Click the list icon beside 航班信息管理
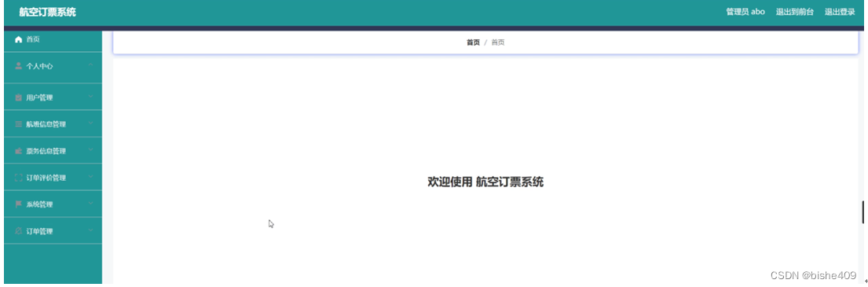 pos(18,124)
